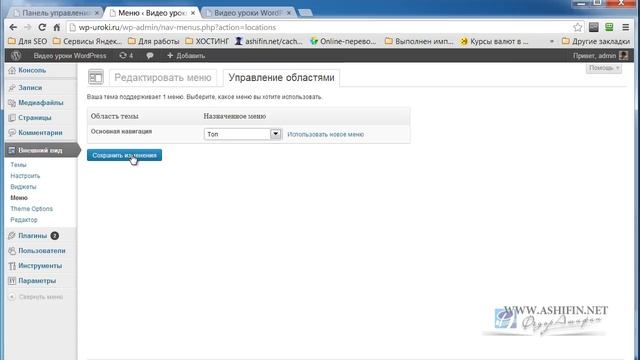Open the Chrome menu hamburger icon

626,27
